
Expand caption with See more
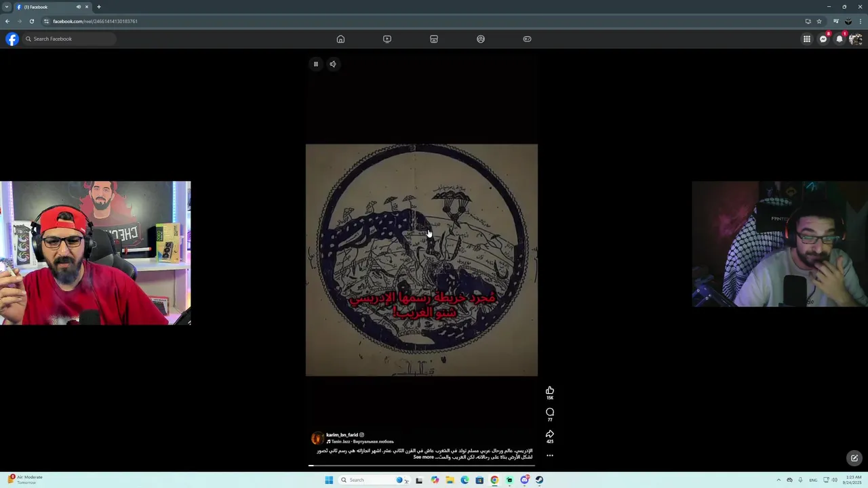(x=424, y=457)
